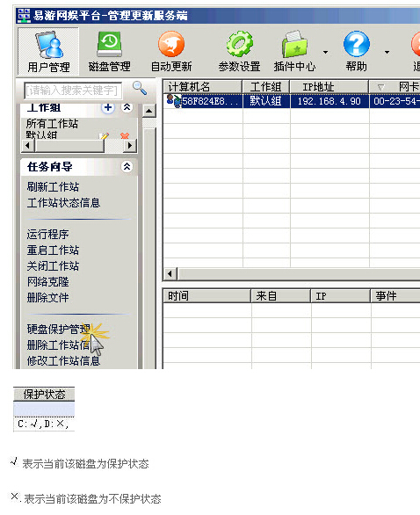Open 用户管理 user management toolbar icon

tap(48, 51)
